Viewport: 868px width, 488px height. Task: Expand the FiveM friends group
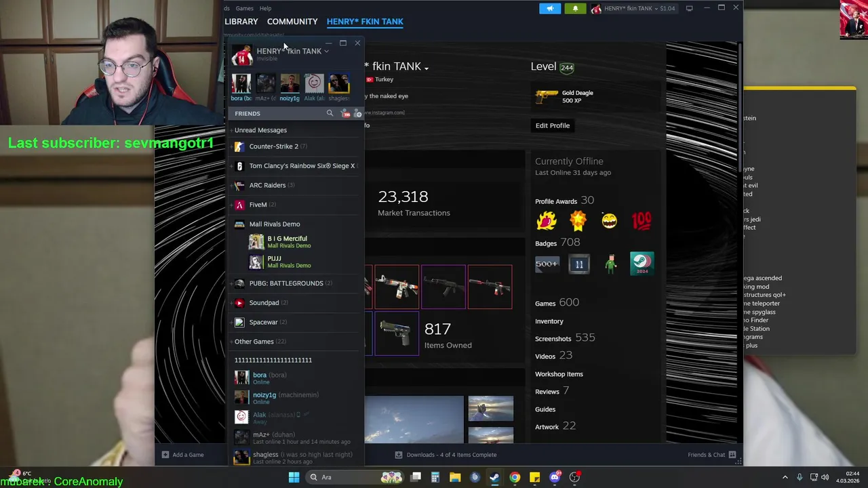coord(231,205)
